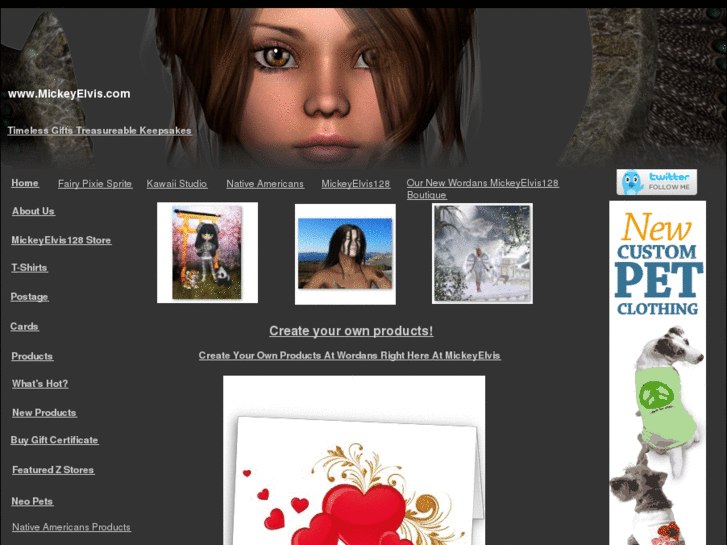The width and height of the screenshot is (727, 545).
Task: Select Postage in the sidebar
Action: 29,296
